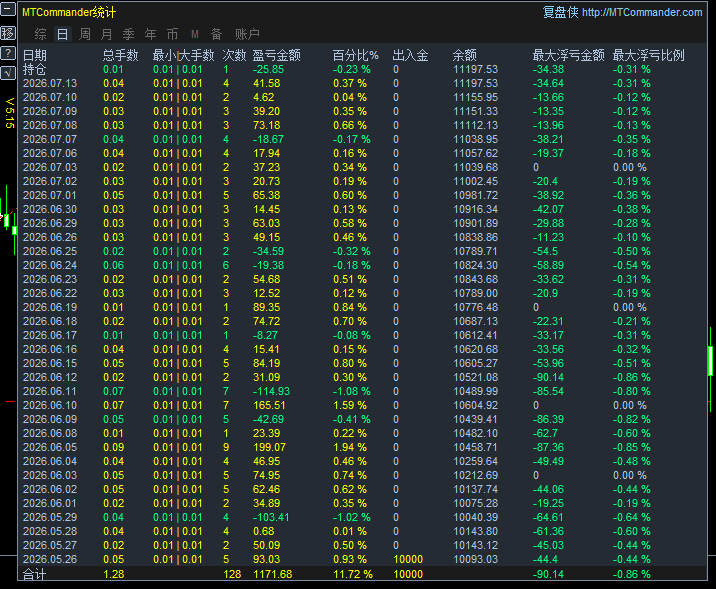Click the 最小|大手数 column header
The height and width of the screenshot is (589, 716).
pyautogui.click(x=184, y=56)
